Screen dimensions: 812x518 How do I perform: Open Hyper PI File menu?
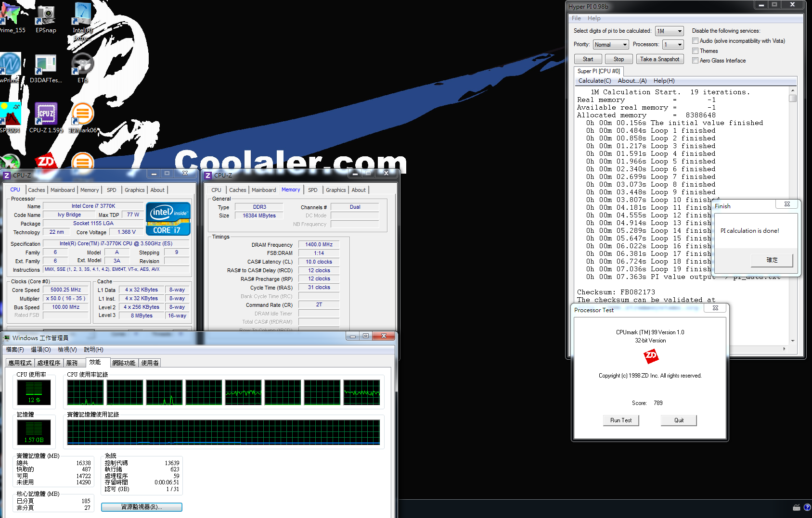pyautogui.click(x=576, y=18)
